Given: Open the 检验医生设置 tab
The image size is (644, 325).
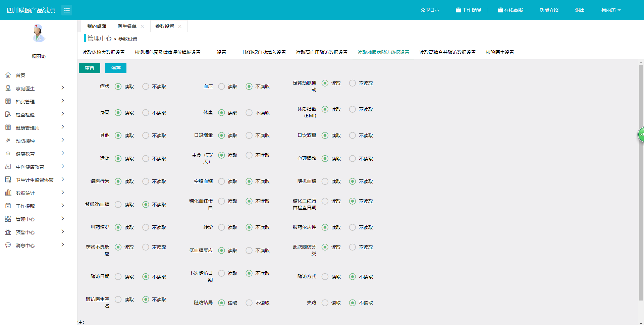Looking at the screenshot, I should click(500, 52).
